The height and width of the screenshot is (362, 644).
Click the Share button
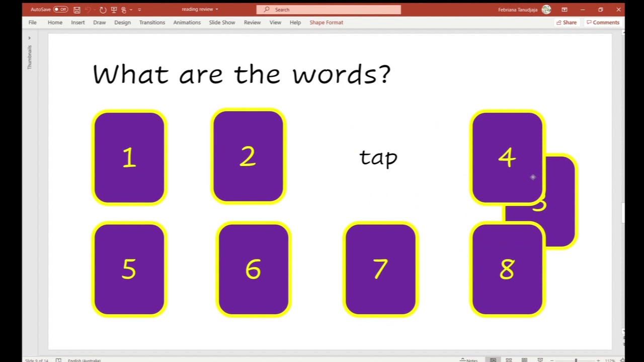coord(567,23)
